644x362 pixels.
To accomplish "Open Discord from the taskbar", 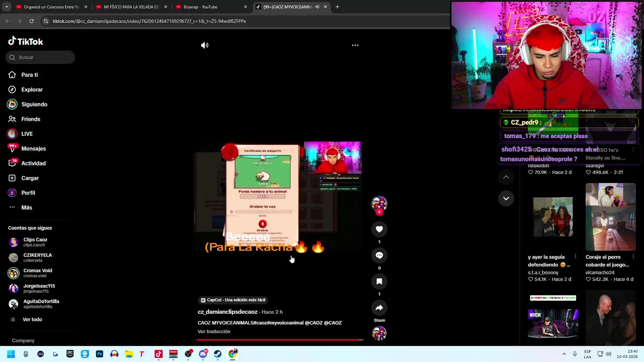I will pos(203,354).
